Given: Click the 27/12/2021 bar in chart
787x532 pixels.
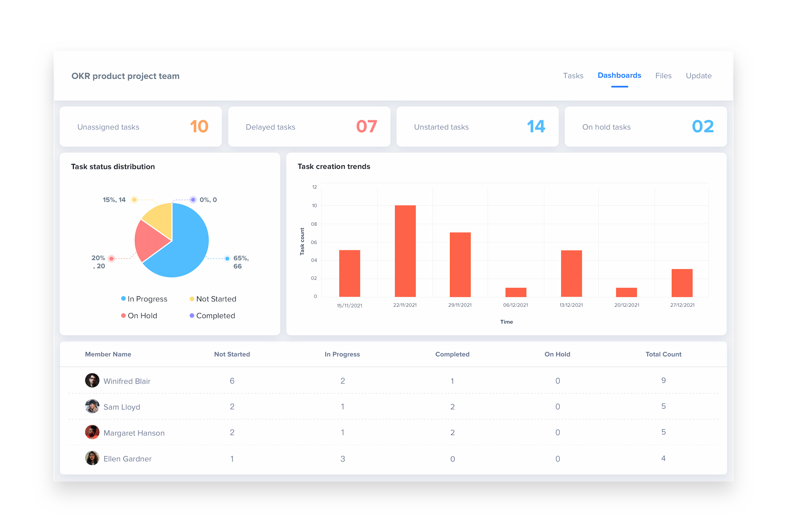Looking at the screenshot, I should point(682,283).
